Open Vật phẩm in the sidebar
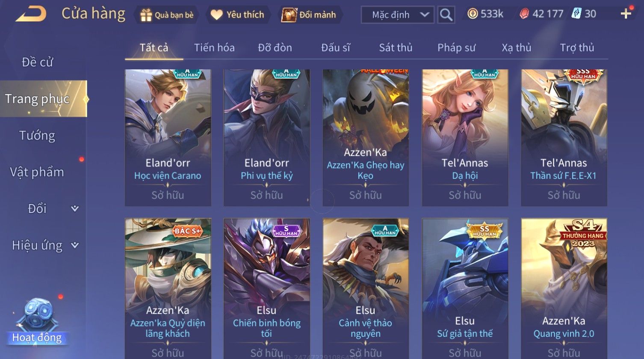Viewport: 644px width, 359px height. 37,172
